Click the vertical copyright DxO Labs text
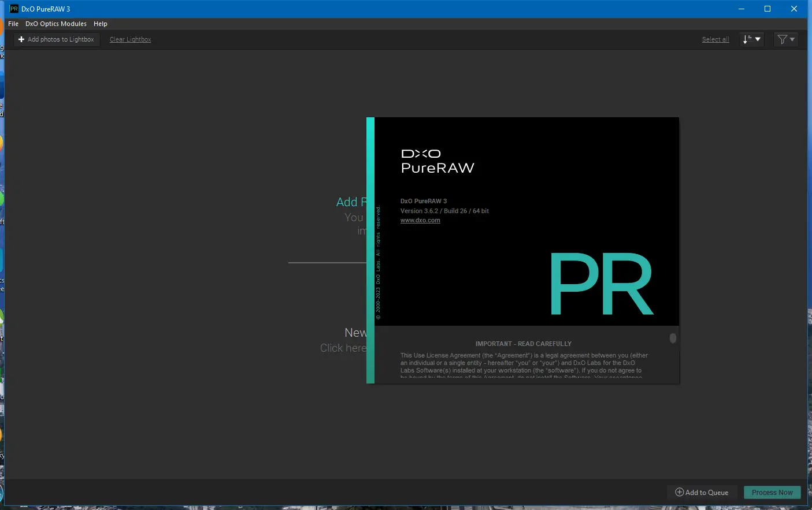This screenshot has height=510, width=812. coord(379,263)
